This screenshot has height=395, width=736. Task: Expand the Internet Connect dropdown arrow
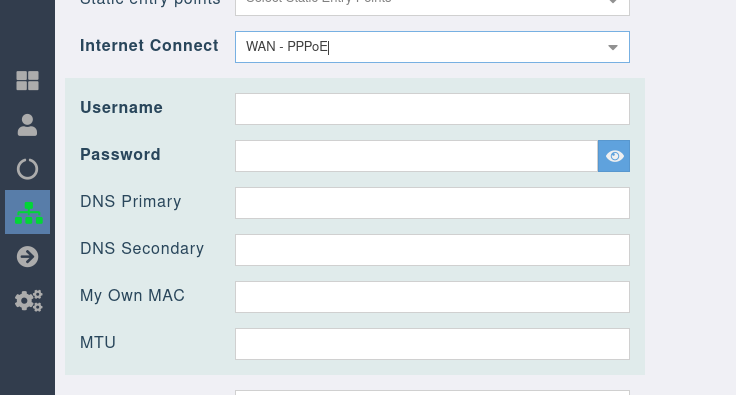click(613, 47)
